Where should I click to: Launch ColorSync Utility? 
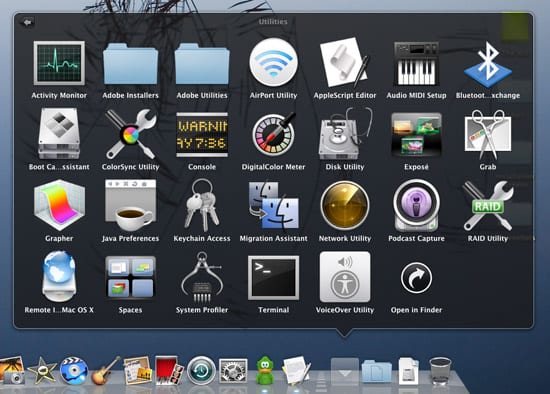pyautogui.click(x=130, y=134)
